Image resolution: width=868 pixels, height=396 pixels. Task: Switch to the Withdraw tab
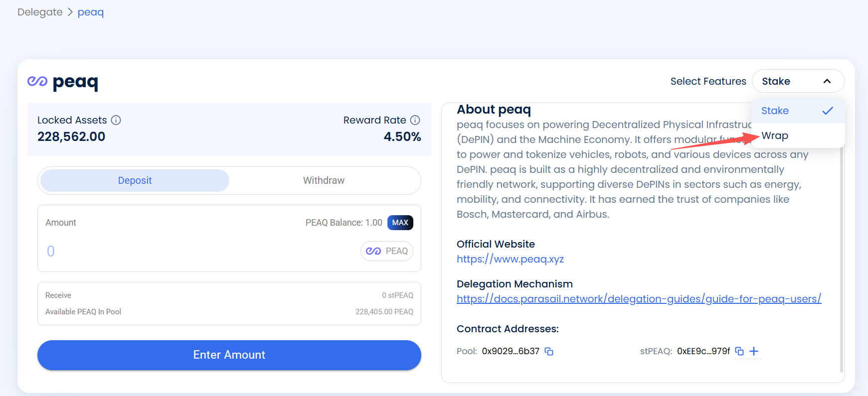[324, 180]
